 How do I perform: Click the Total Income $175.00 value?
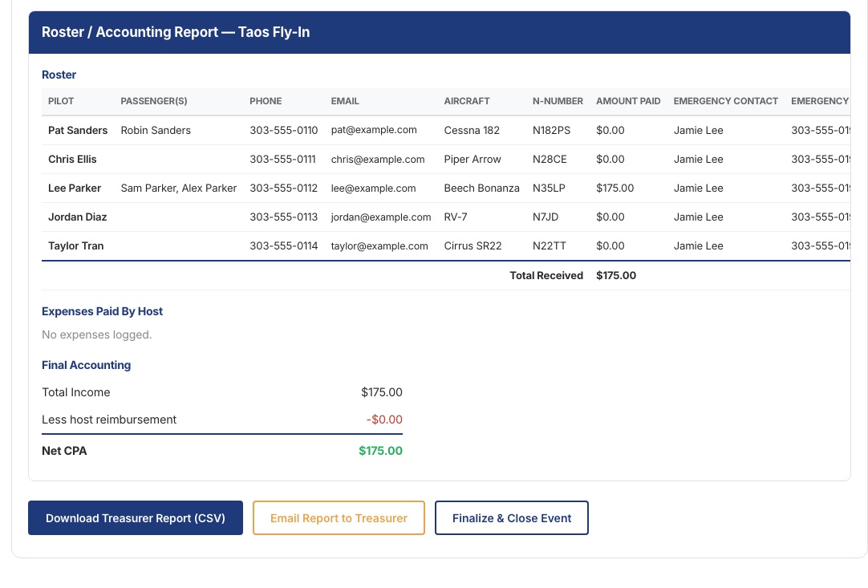click(381, 392)
